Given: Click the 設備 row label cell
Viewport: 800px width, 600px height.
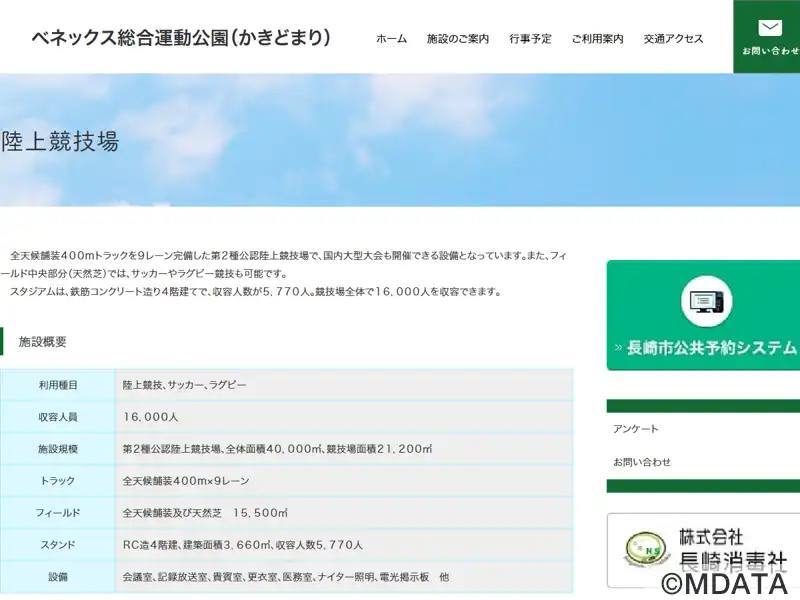Looking at the screenshot, I should (x=58, y=577).
